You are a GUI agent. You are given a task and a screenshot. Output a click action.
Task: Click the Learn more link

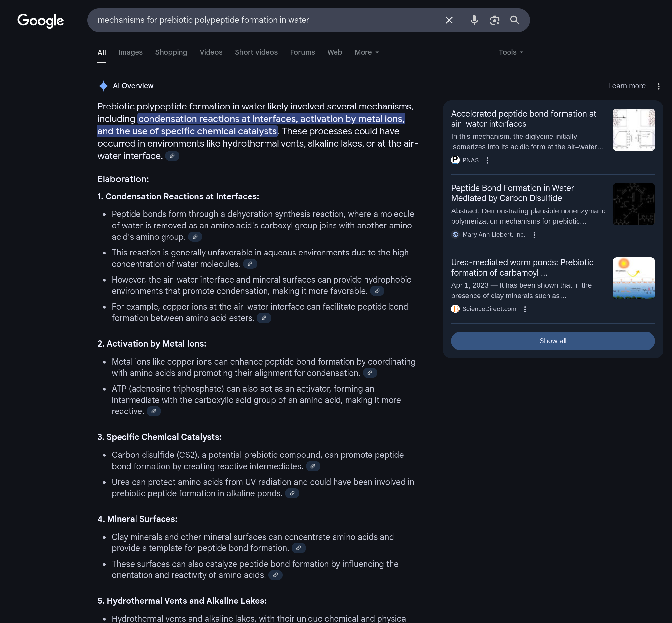(x=626, y=86)
